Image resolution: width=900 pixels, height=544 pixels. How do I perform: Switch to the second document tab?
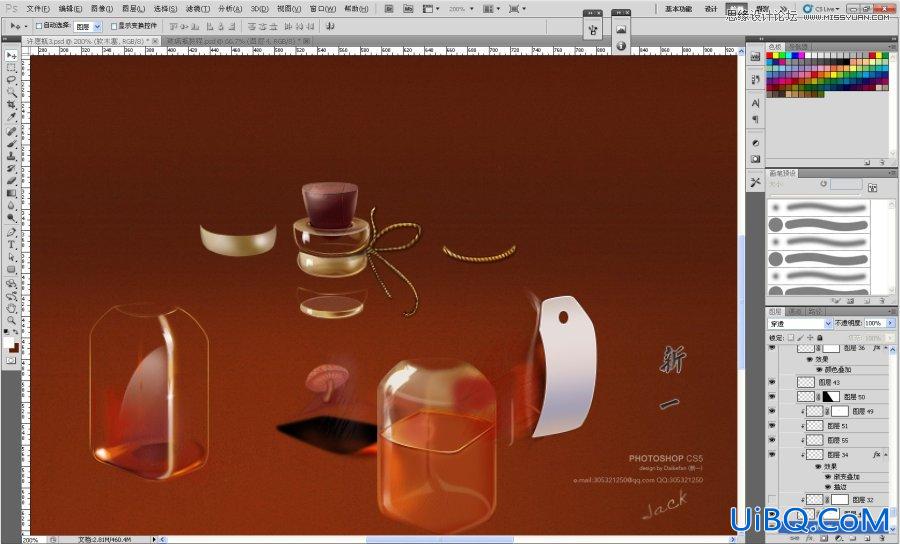(235, 41)
